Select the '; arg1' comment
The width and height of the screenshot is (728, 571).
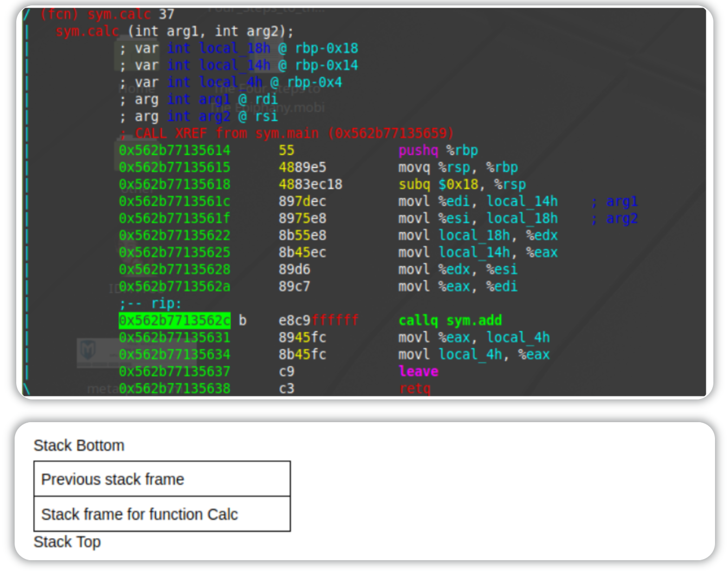click(x=614, y=201)
